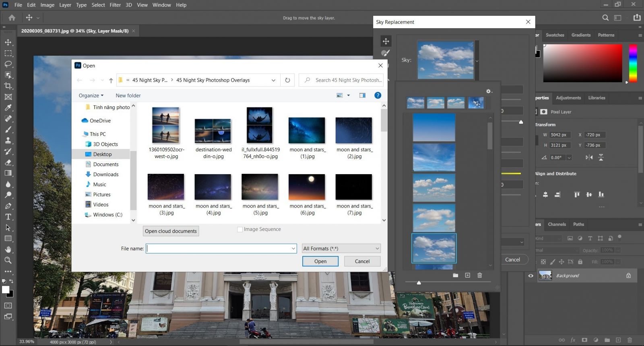The width and height of the screenshot is (644, 346).
Task: Expand the Organize dropdown menu
Action: click(x=91, y=95)
